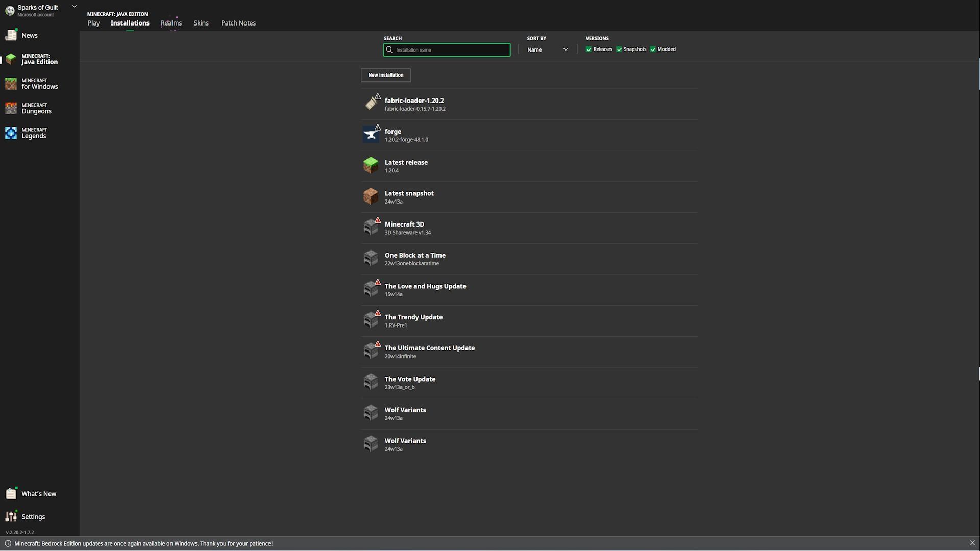Click the Sparks of Guilt account name

[38, 8]
